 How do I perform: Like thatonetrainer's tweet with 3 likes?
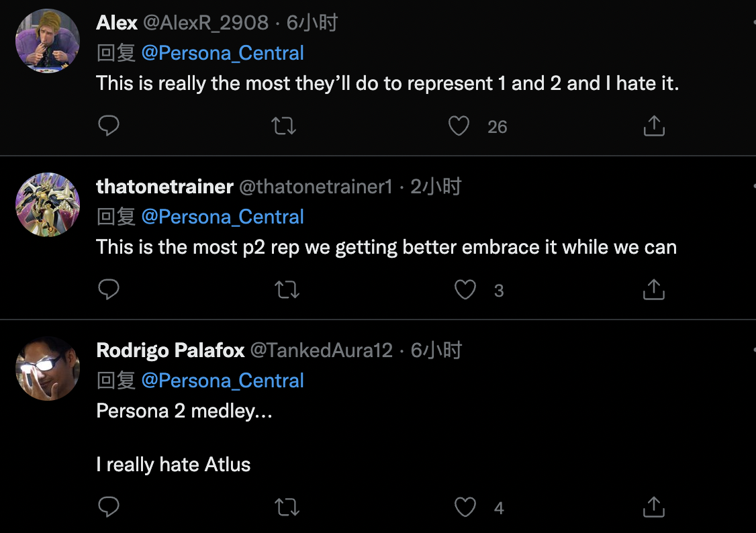pyautogui.click(x=465, y=289)
